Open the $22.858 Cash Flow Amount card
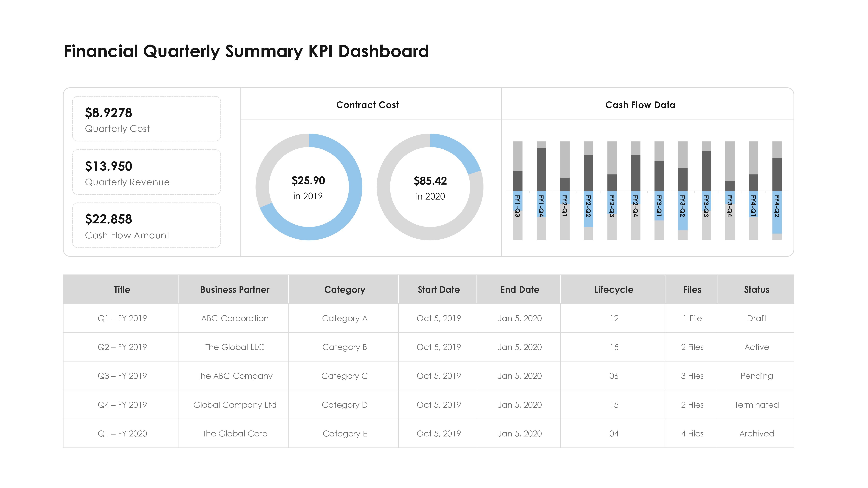The image size is (868, 488). pos(147,225)
